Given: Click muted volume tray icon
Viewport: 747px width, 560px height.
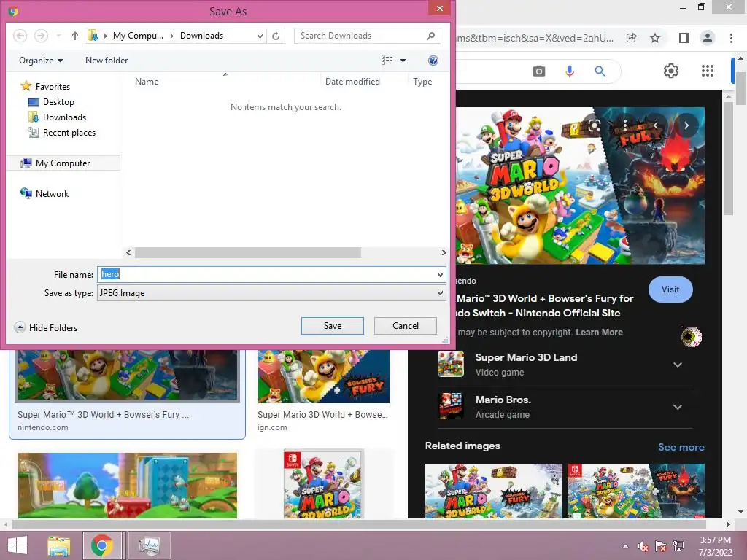Looking at the screenshot, I should click(x=643, y=546).
